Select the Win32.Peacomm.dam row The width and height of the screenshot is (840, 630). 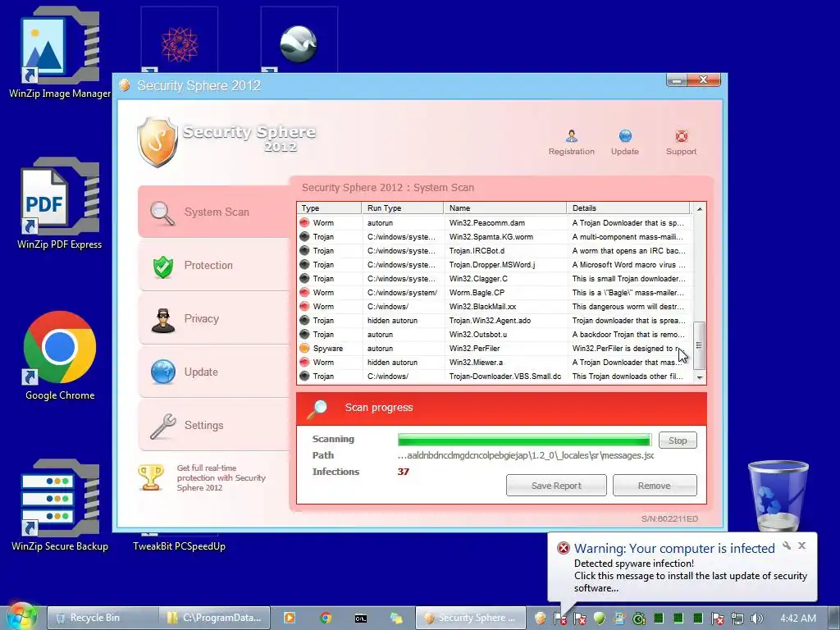tap(494, 223)
